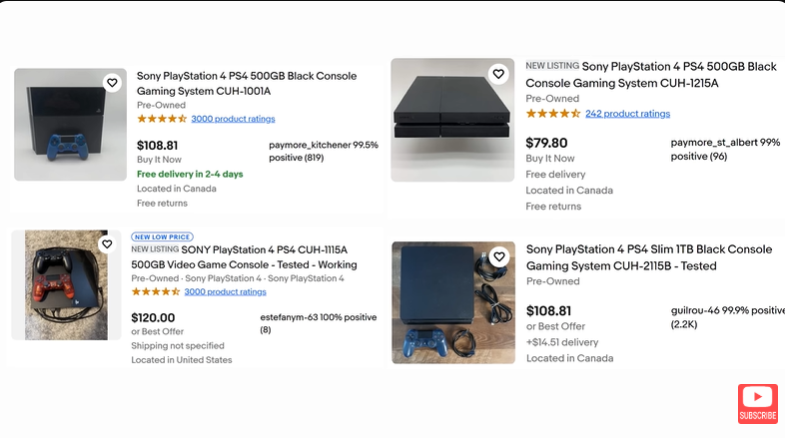Image resolution: width=785 pixels, height=438 pixels.
Task: Click heart icon on CUH-1215A listing image
Action: (498, 74)
